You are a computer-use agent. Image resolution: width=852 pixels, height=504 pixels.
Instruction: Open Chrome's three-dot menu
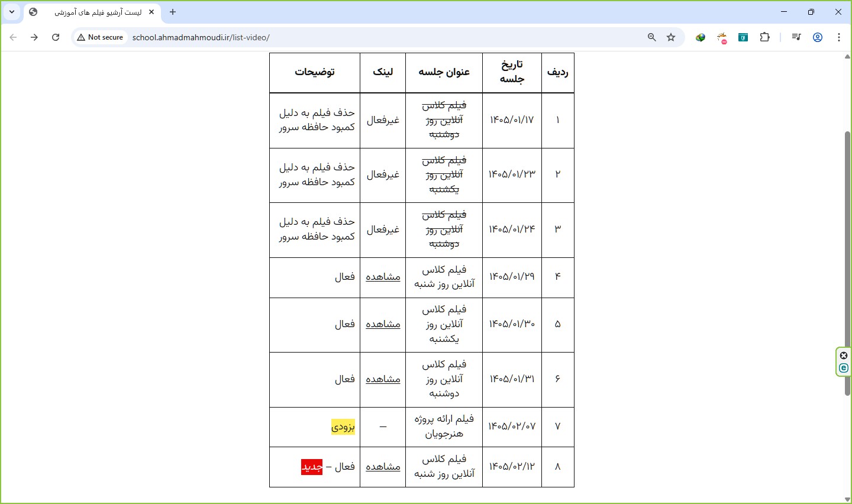(839, 37)
